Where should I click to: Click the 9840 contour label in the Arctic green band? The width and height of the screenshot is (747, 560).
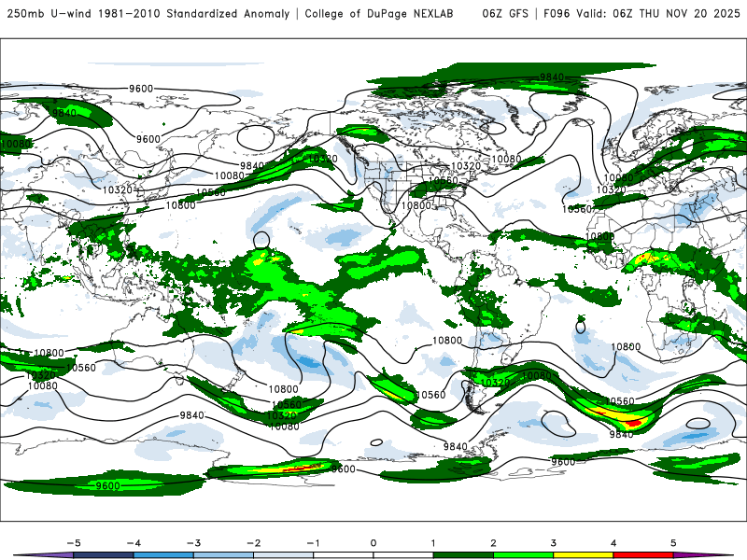552,77
